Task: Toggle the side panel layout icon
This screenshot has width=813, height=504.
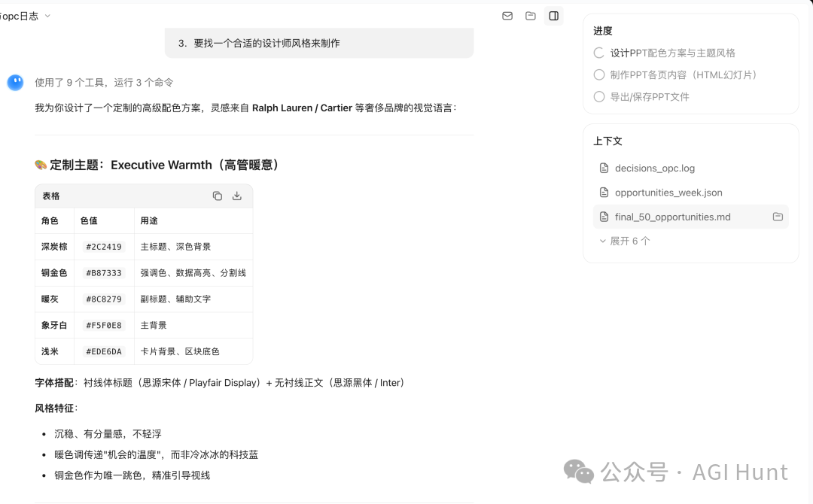Action: tap(554, 16)
